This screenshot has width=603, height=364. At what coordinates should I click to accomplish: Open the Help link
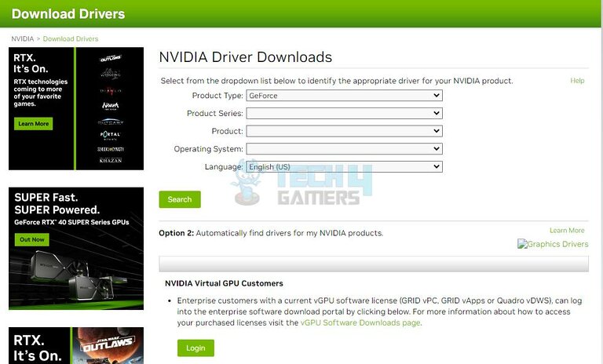pyautogui.click(x=577, y=81)
